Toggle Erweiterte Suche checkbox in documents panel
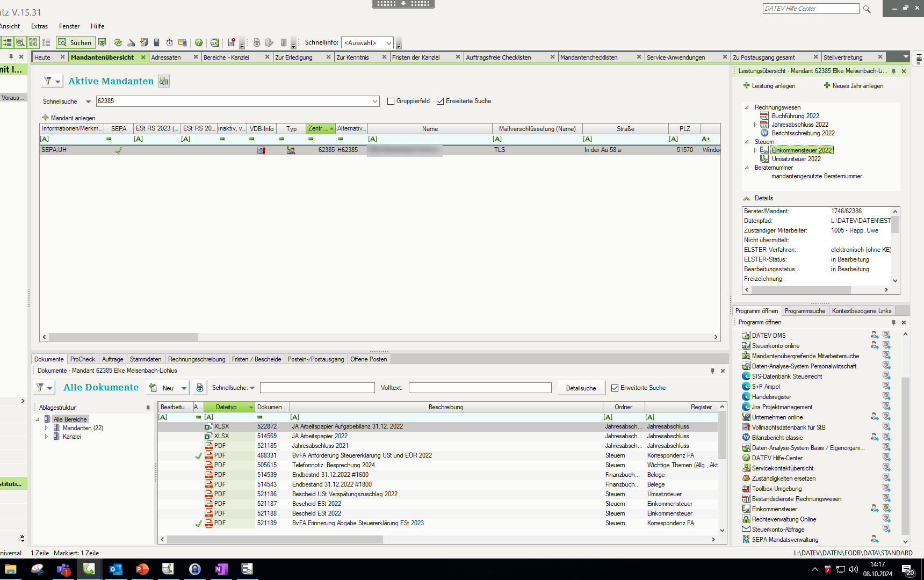Screen dimensions: 924x580 pyautogui.click(x=615, y=388)
